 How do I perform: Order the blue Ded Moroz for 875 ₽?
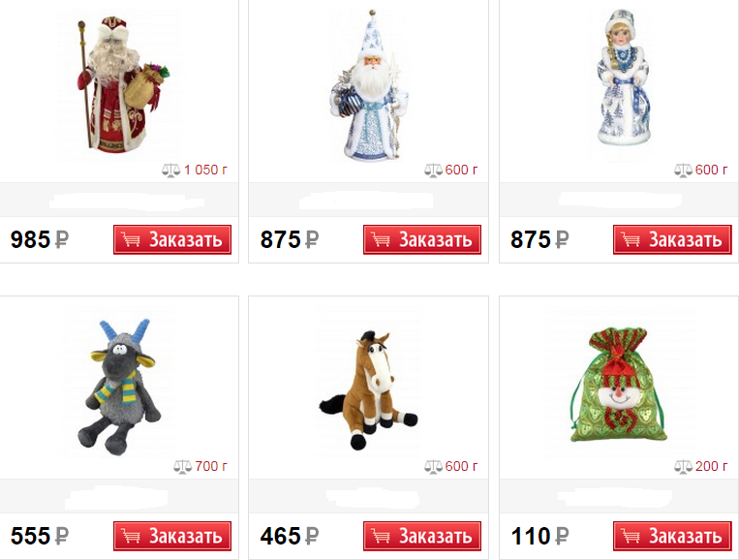(x=422, y=239)
